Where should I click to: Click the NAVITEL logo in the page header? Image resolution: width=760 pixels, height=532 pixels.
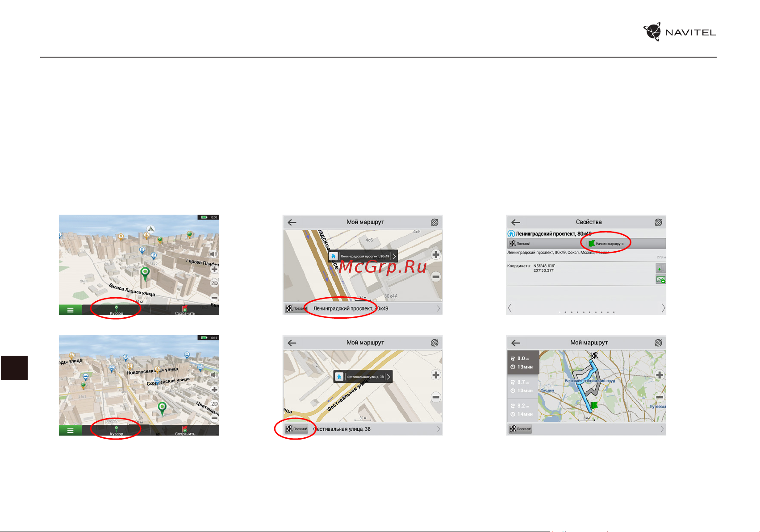click(679, 32)
